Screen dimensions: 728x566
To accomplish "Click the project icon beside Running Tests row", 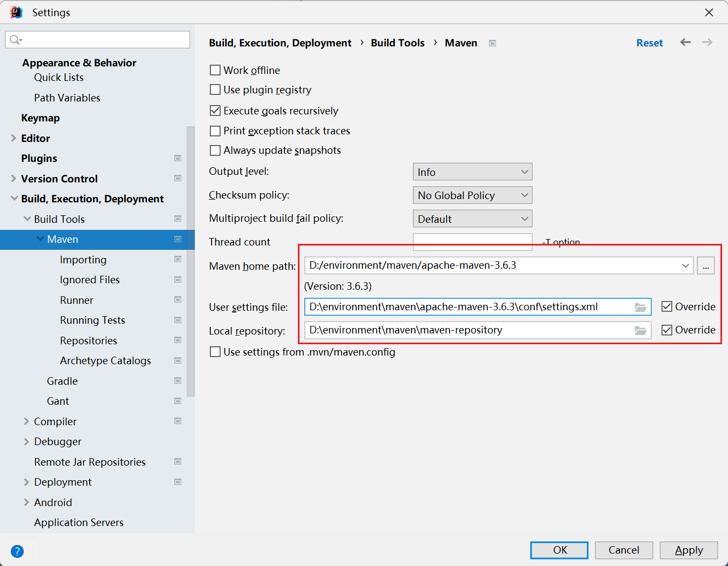I will (178, 320).
